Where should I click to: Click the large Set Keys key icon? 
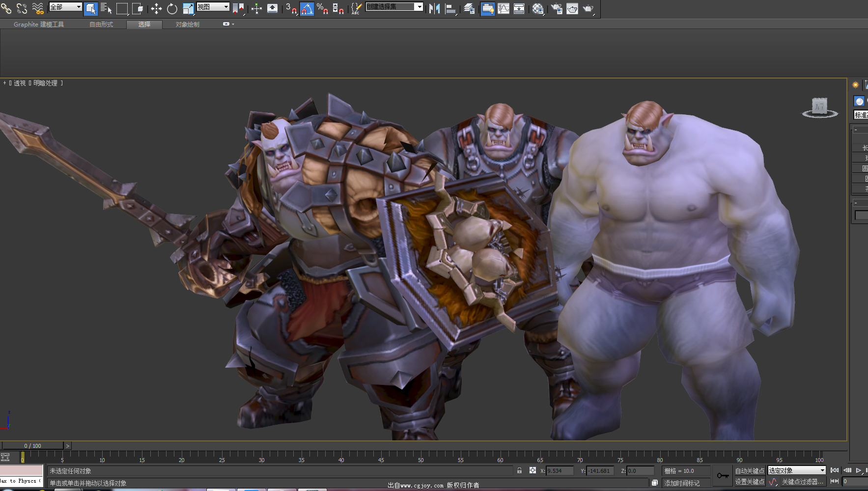point(723,476)
